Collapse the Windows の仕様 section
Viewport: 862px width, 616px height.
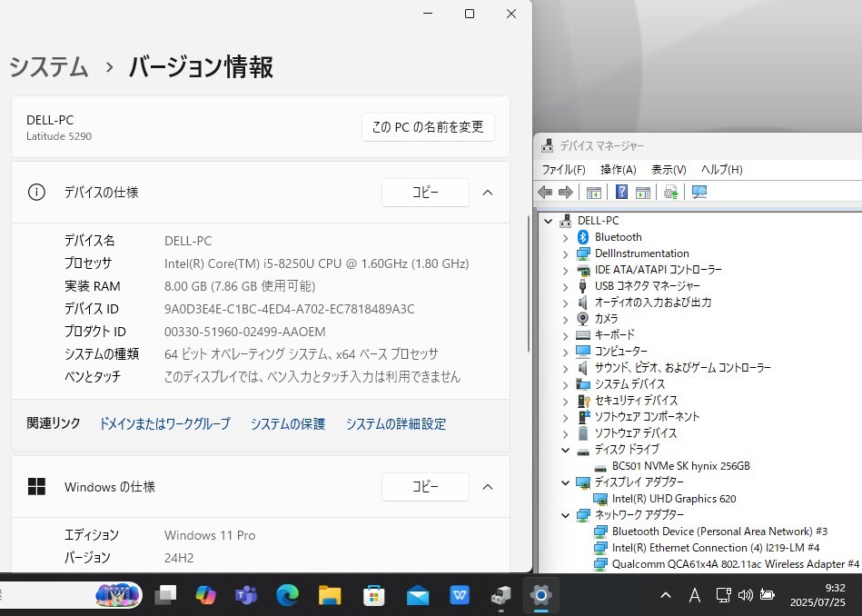487,487
